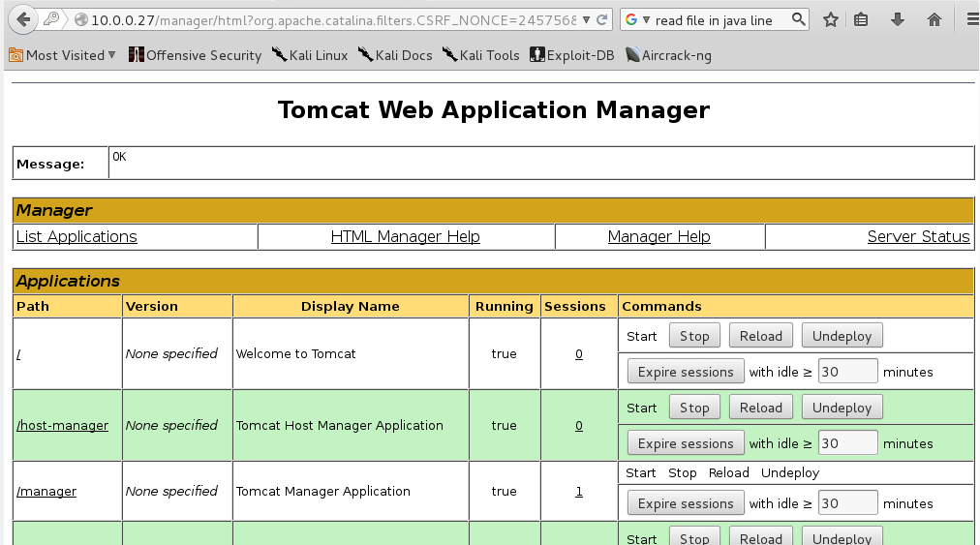980x545 pixels.
Task: Click the Message 'OK' text
Action: pyautogui.click(x=119, y=156)
